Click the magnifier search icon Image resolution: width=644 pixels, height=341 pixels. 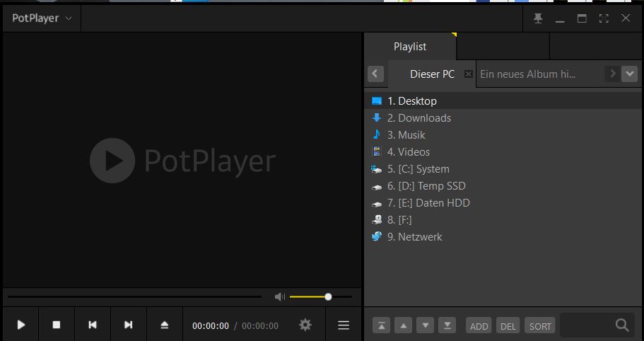click(622, 325)
